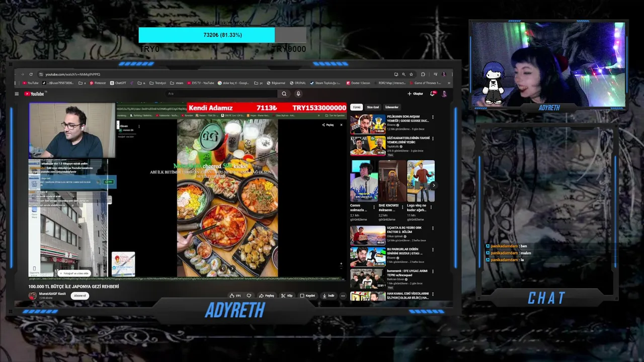This screenshot has width=644, height=362.
Task: Open options for Pelikanın Son Akşam Yemeği video
Action: click(x=433, y=118)
